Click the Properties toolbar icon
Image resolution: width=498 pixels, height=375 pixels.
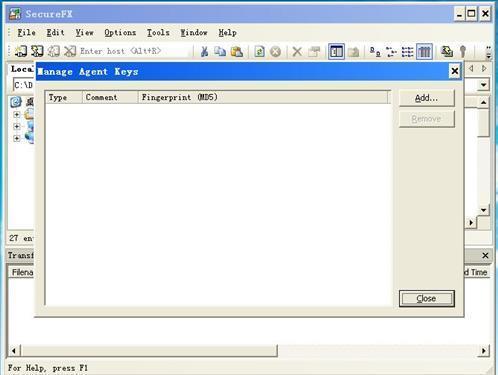pos(314,51)
